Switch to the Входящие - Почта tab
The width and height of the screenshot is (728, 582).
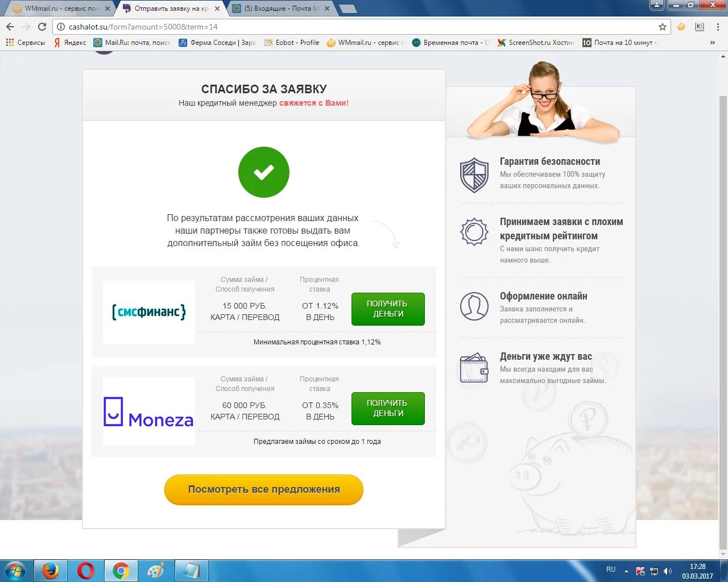(x=281, y=9)
